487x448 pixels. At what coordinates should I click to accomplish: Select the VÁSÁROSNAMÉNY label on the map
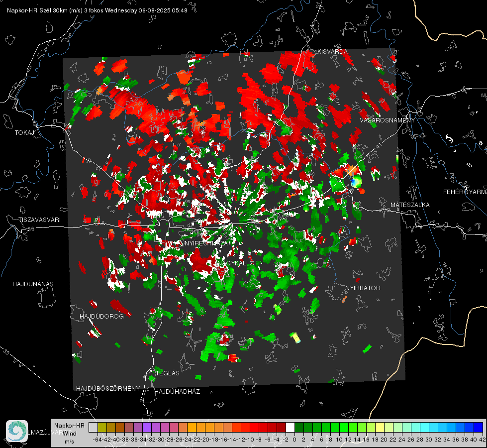pos(388,120)
